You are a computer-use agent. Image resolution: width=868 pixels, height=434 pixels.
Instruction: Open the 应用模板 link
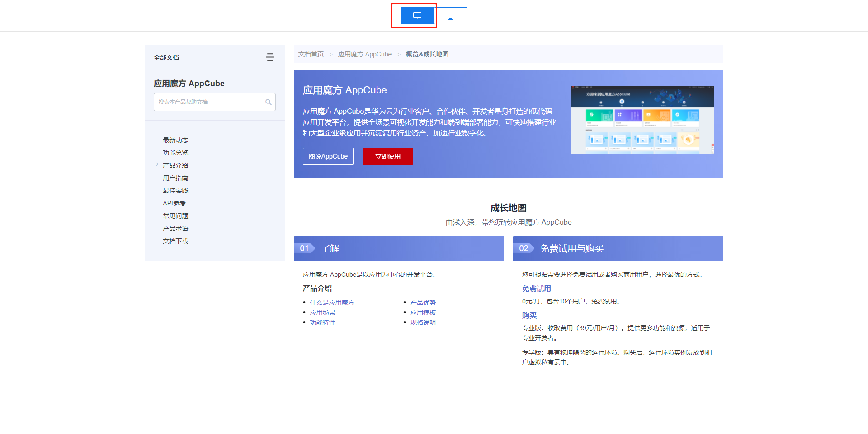click(x=423, y=313)
